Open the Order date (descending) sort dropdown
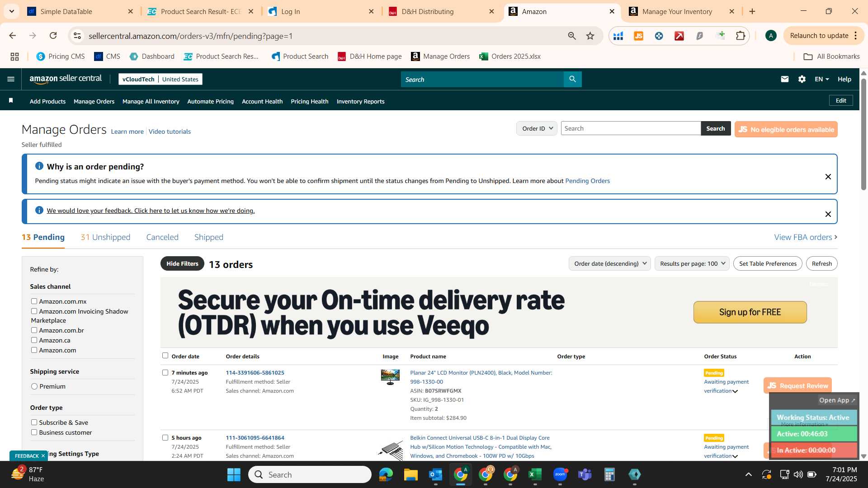The height and width of the screenshot is (488, 868). pos(609,263)
